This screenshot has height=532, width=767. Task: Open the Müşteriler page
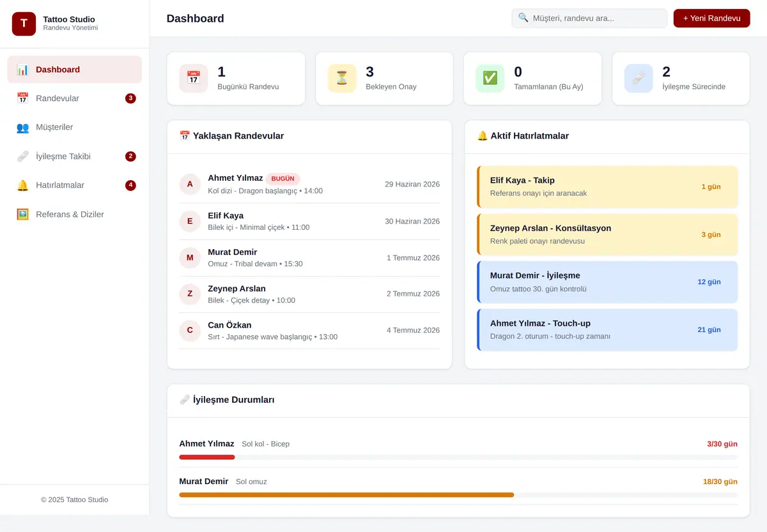click(75, 127)
